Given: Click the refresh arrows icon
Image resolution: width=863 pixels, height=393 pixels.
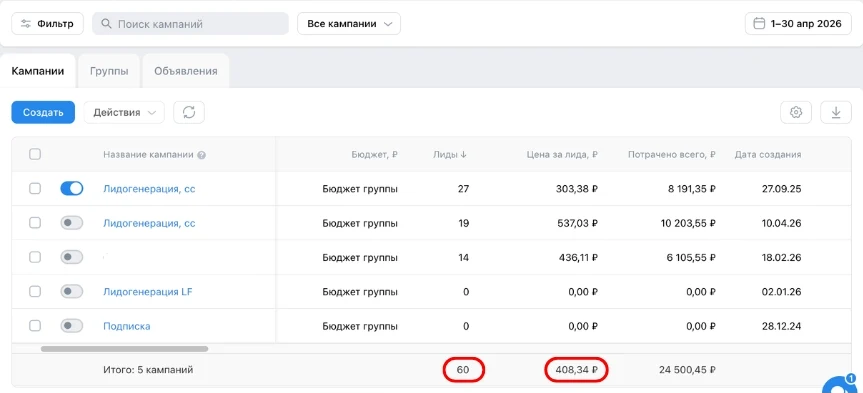Looking at the screenshot, I should tap(189, 112).
